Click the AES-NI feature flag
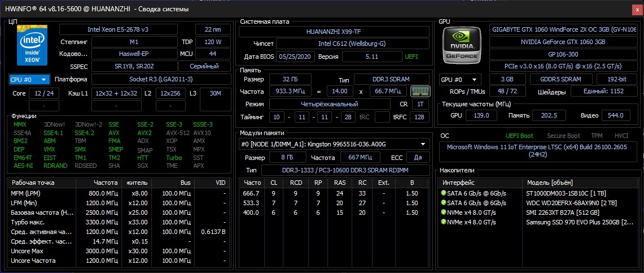The height and width of the screenshot is (273, 644). pyautogui.click(x=23, y=166)
